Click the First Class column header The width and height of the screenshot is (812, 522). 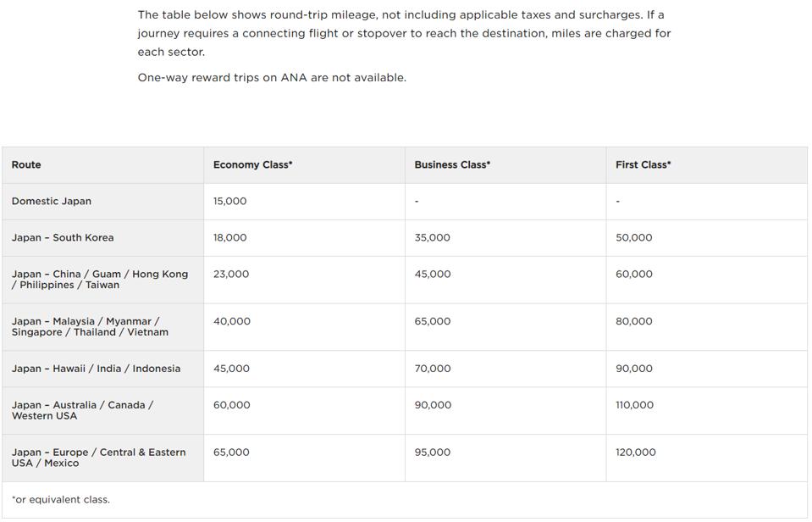pyautogui.click(x=643, y=164)
